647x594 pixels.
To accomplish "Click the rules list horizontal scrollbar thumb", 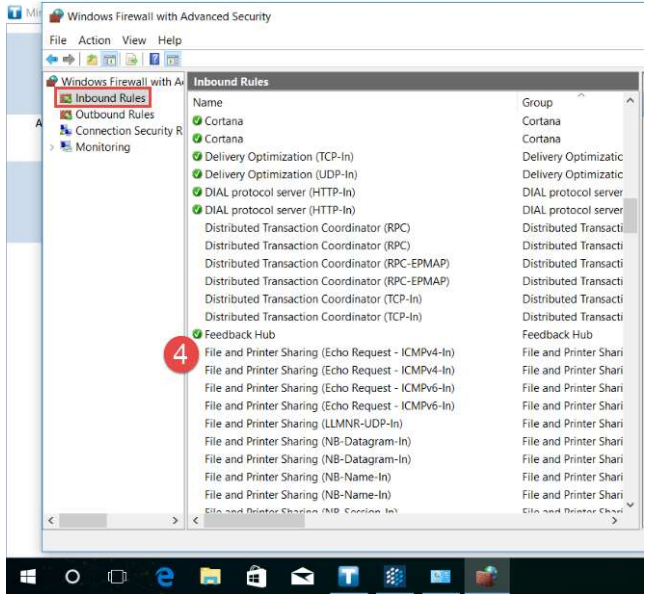I will click(x=254, y=521).
